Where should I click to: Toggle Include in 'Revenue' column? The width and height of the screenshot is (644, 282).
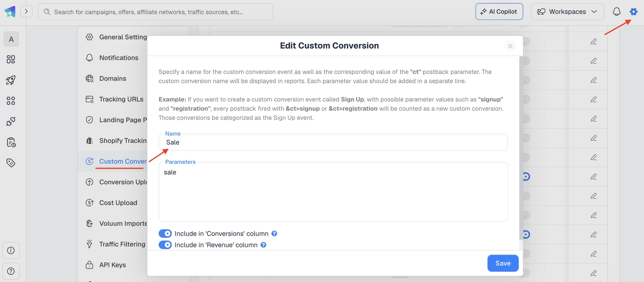(165, 245)
